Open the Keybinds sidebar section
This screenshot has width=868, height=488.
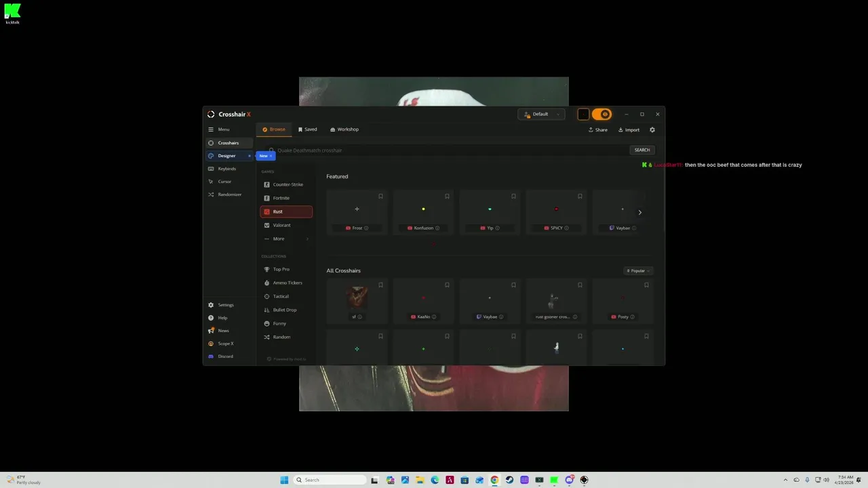click(x=229, y=169)
